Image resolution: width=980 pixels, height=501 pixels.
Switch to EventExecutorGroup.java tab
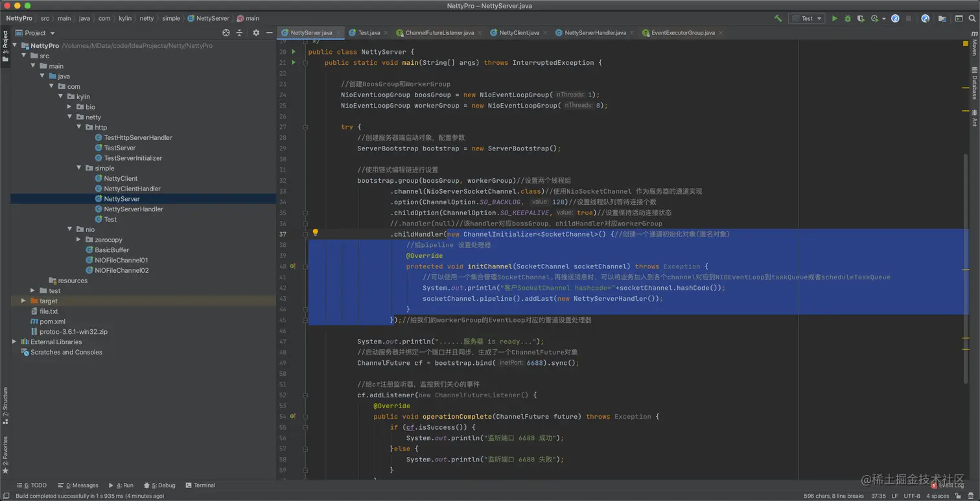click(x=682, y=32)
